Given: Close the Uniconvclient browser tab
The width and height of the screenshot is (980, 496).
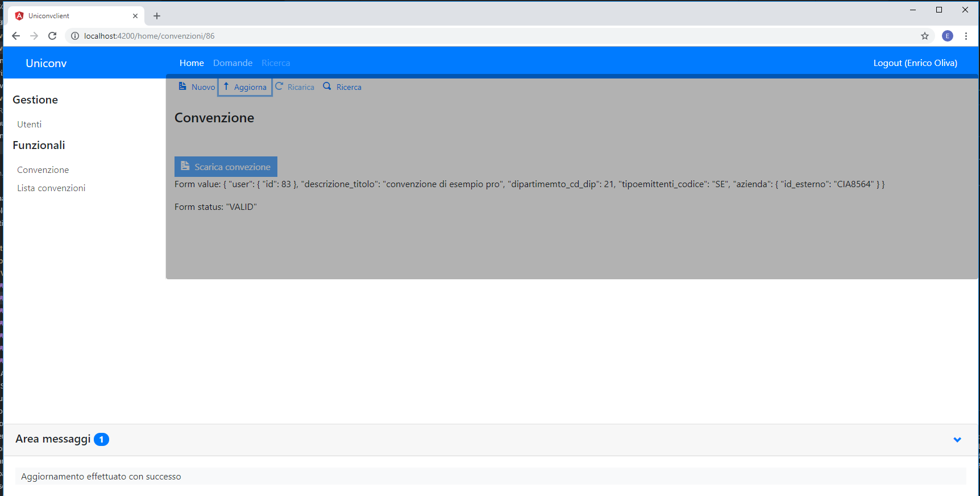Looking at the screenshot, I should [135, 16].
